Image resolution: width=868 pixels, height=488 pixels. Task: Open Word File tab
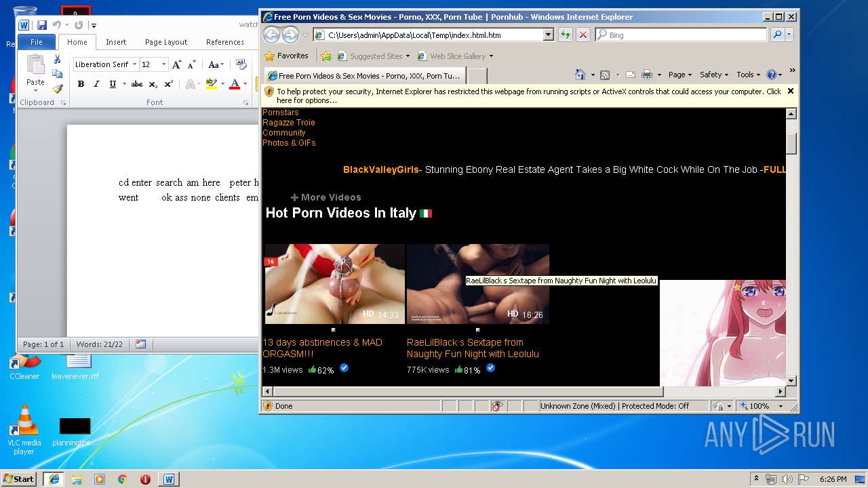[x=37, y=42]
